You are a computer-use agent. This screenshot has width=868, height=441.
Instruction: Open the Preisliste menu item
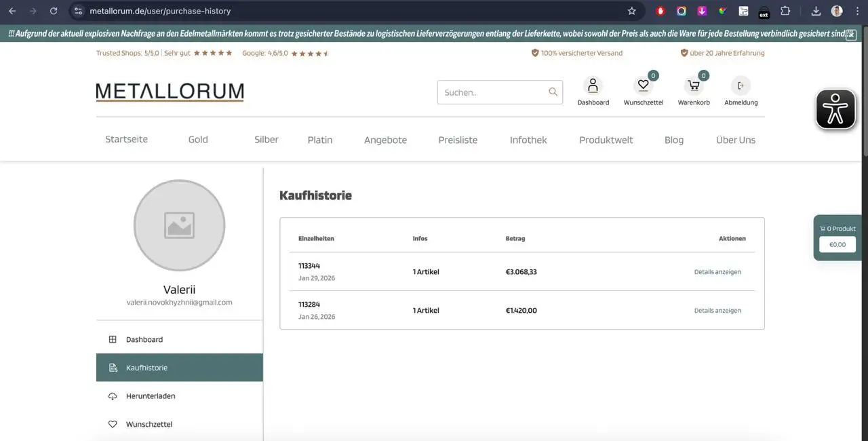[458, 140]
